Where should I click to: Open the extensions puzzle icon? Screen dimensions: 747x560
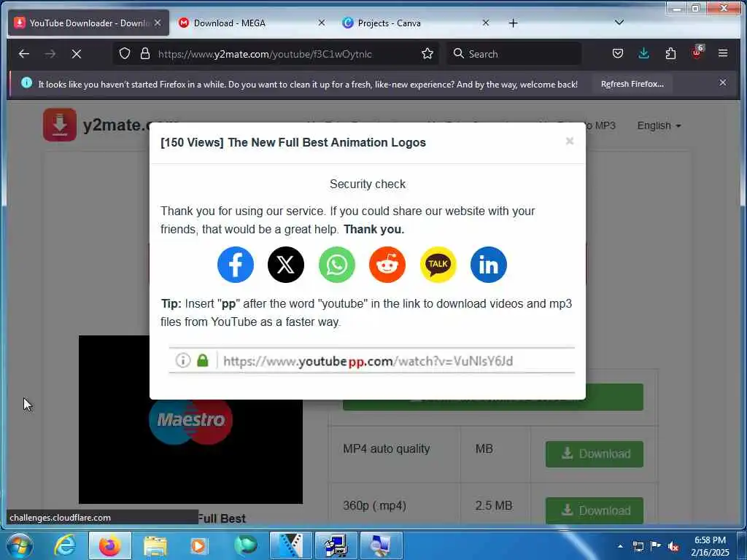tap(671, 53)
